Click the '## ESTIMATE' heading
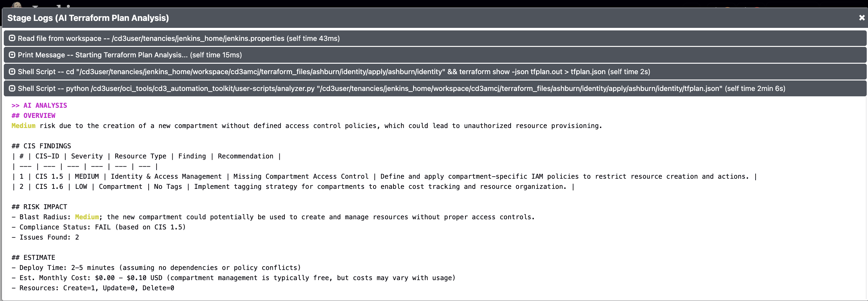The width and height of the screenshot is (868, 301). pyautogui.click(x=33, y=257)
